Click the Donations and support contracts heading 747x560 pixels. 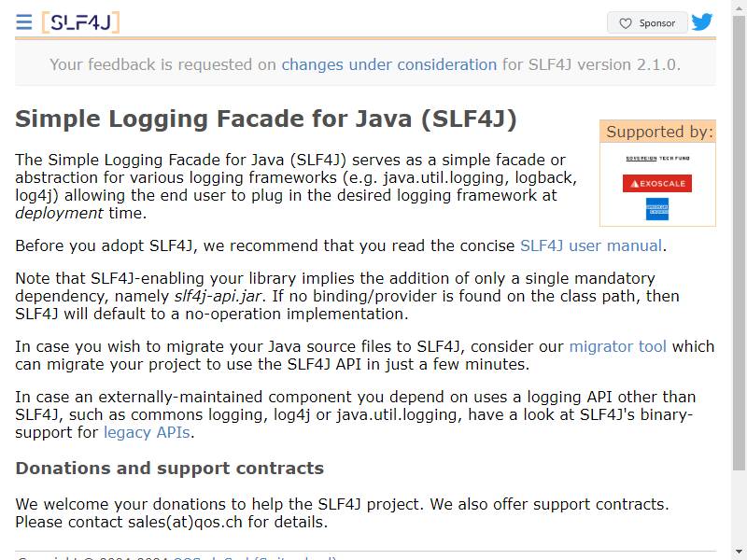click(170, 469)
